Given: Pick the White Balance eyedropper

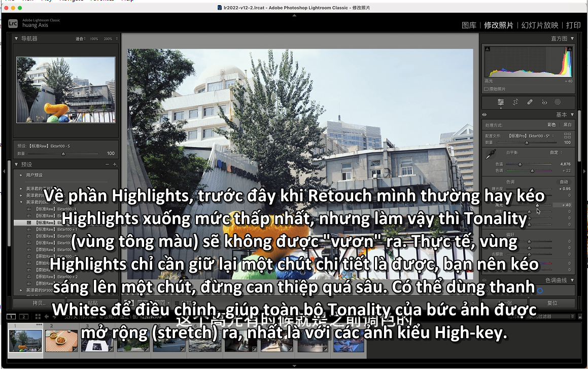Looking at the screenshot, I should coord(490,155).
